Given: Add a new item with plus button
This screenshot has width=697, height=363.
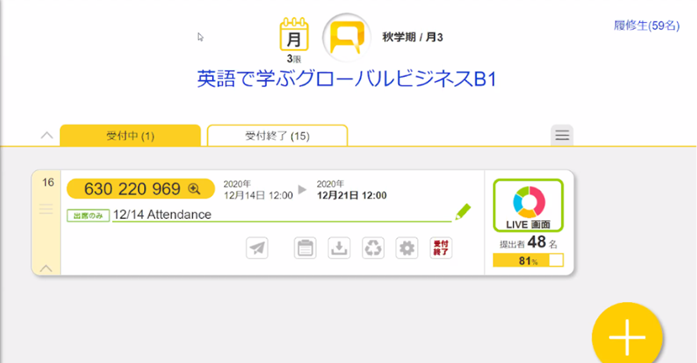Looking at the screenshot, I should point(627,337).
